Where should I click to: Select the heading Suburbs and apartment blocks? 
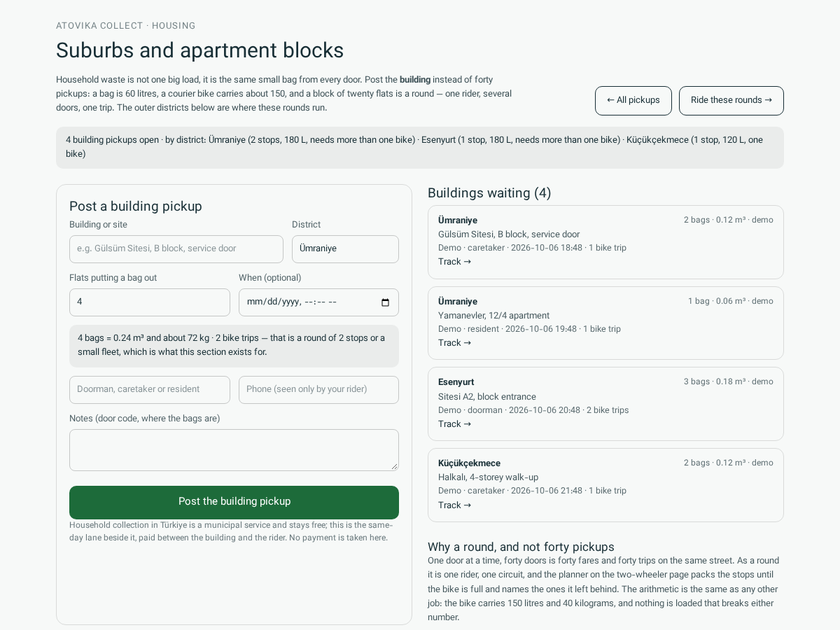click(200, 50)
